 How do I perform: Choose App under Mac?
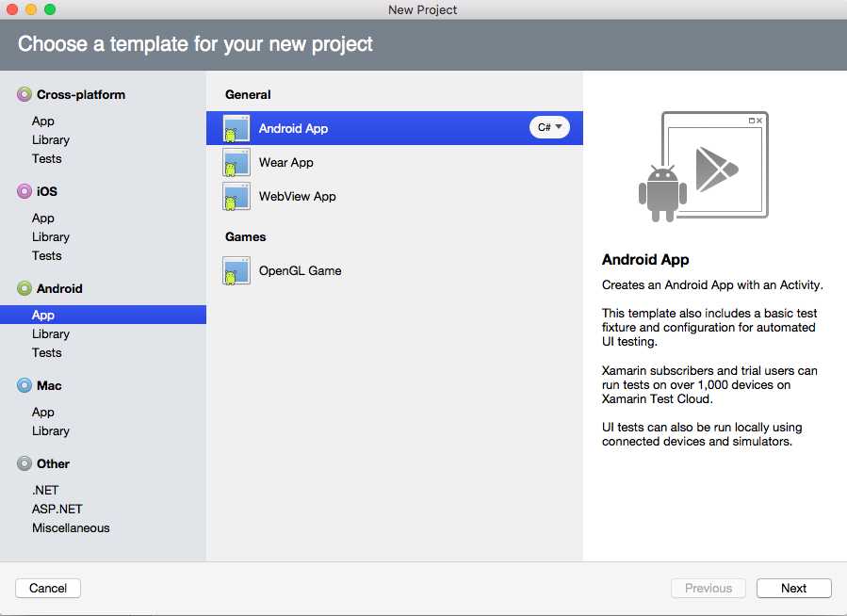coord(43,412)
